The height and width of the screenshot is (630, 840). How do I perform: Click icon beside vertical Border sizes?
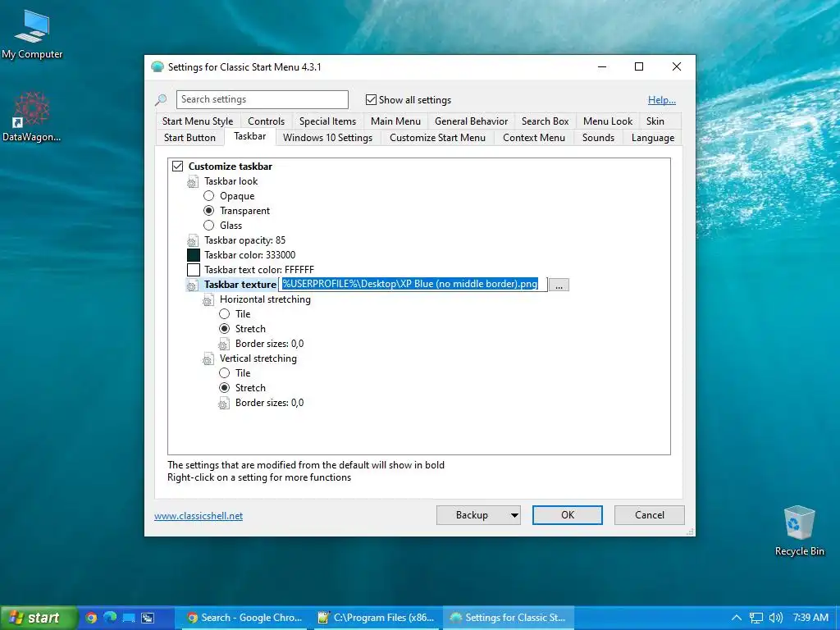pos(224,403)
